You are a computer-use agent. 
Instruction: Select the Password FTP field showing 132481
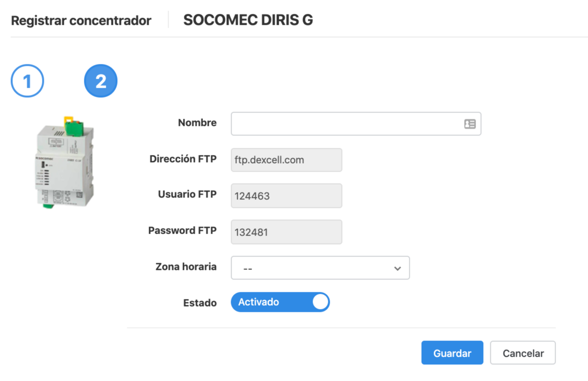click(286, 232)
